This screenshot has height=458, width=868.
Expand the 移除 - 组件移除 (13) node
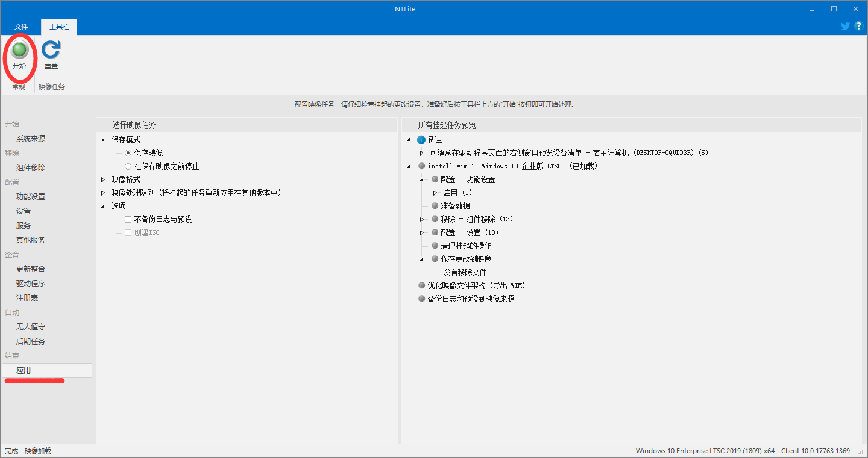422,219
